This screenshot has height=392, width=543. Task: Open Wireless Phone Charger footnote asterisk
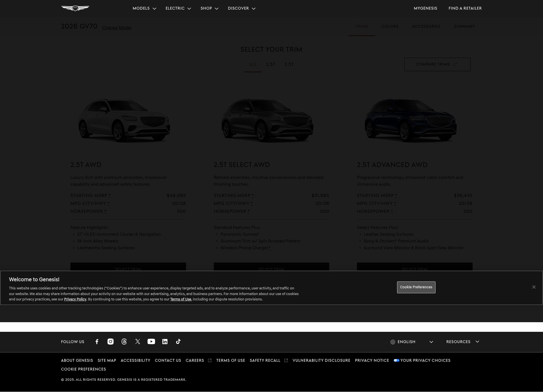[x=269, y=248]
